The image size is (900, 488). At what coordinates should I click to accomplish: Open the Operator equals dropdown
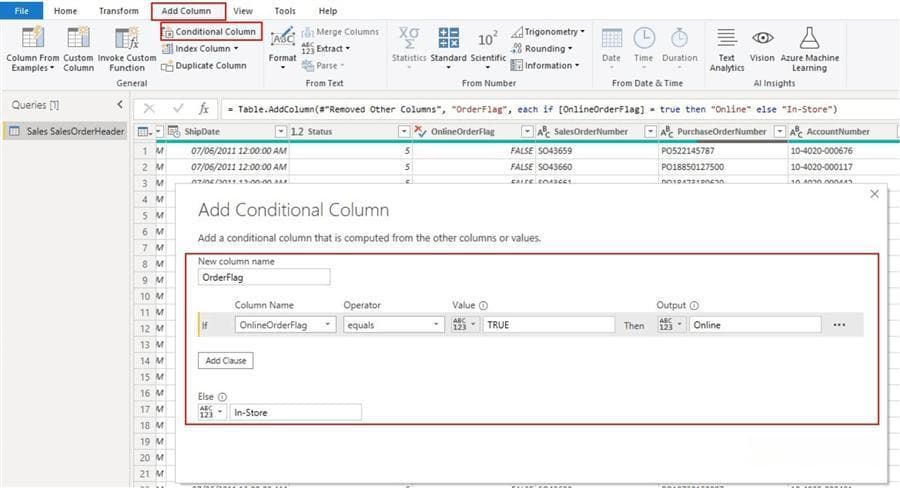coord(394,325)
